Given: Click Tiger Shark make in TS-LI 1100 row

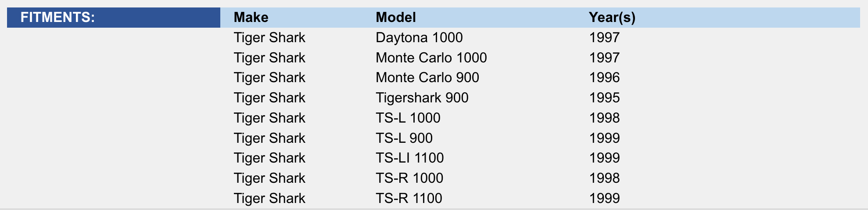Looking at the screenshot, I should pos(269,158).
